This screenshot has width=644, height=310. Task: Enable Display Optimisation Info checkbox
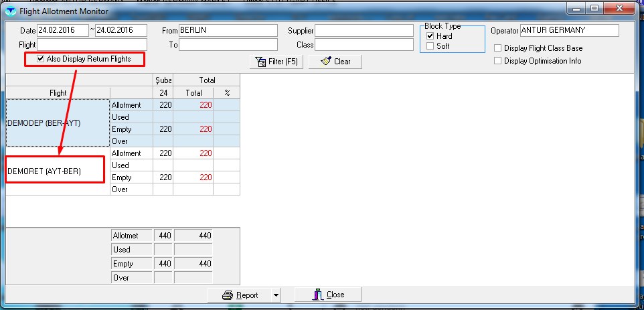tap(497, 61)
